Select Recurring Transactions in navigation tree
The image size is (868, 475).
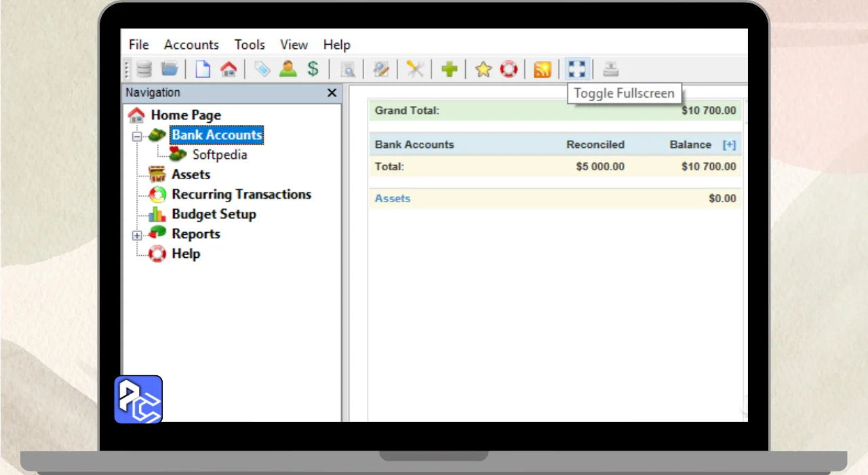(x=241, y=195)
